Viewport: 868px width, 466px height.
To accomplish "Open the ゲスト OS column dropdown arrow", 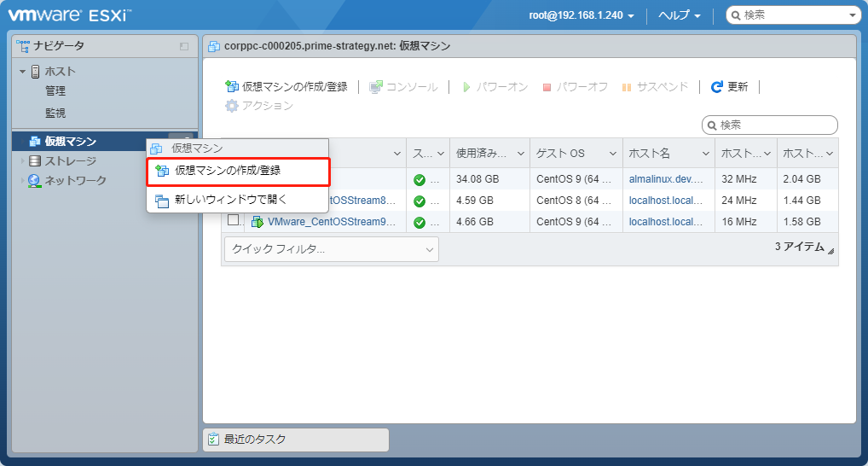I will [613, 154].
